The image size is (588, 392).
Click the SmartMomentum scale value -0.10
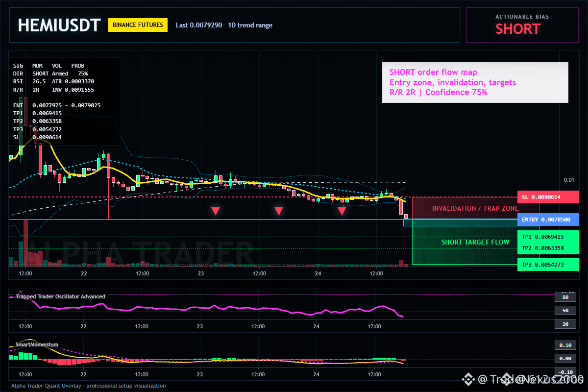565,372
